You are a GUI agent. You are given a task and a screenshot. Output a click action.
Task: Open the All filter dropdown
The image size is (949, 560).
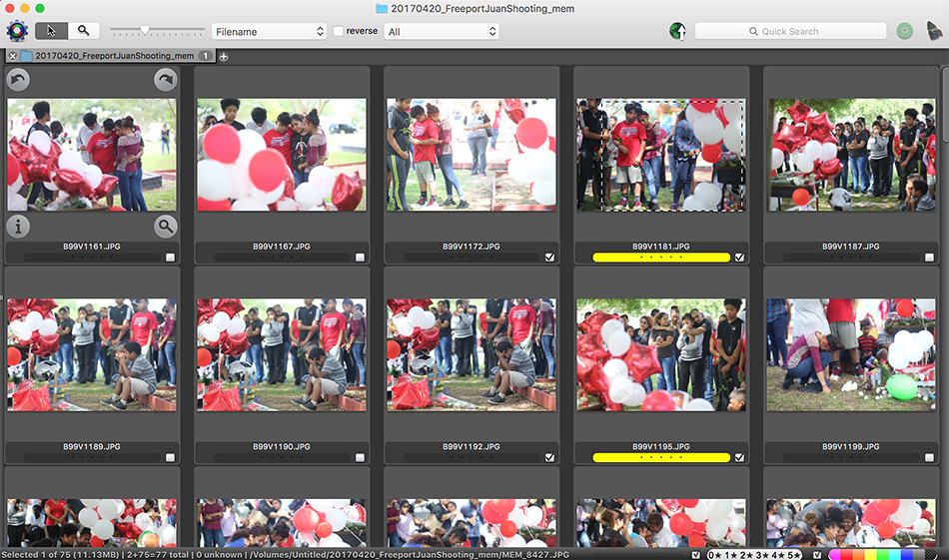tap(442, 32)
